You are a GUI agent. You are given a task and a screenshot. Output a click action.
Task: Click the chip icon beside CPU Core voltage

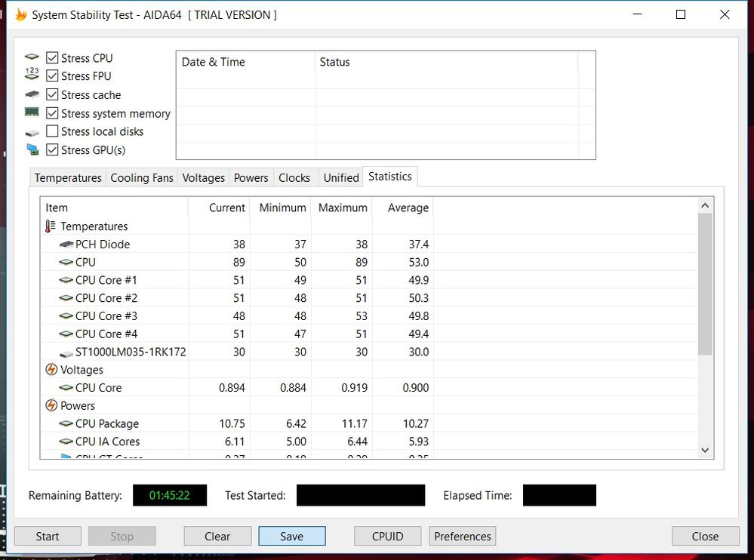66,388
